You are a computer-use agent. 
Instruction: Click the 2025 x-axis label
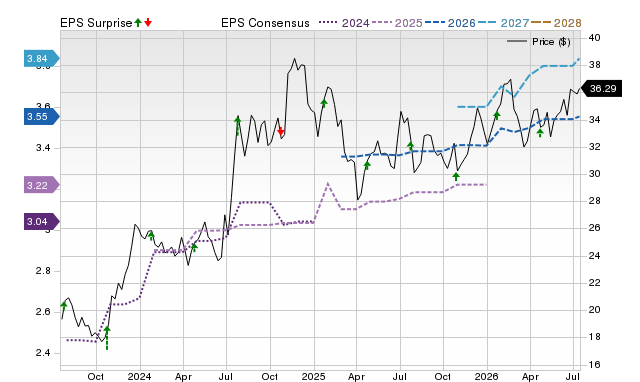313,376
